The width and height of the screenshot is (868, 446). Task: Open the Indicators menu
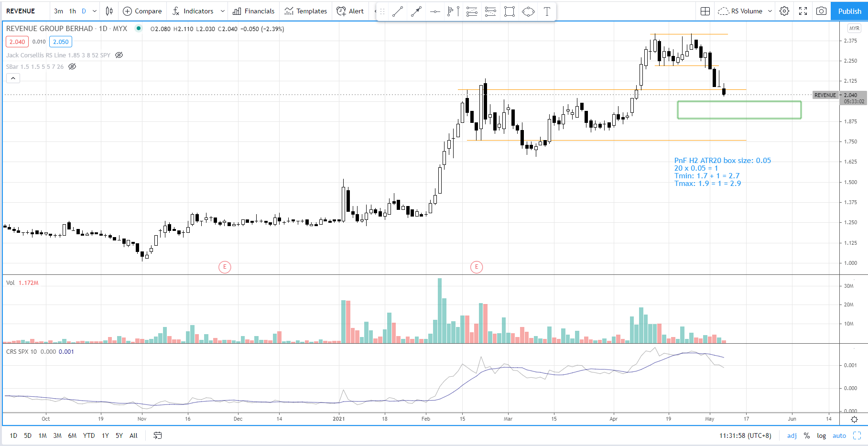pos(193,11)
